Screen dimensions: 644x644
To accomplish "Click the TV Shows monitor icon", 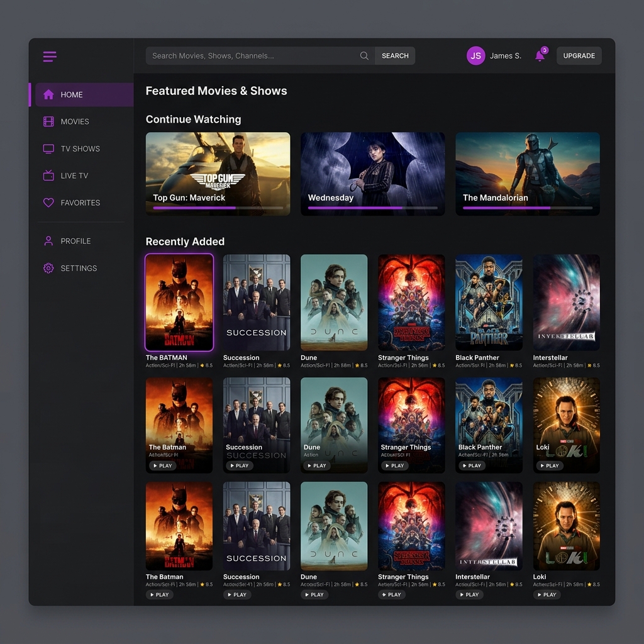I will [x=48, y=148].
